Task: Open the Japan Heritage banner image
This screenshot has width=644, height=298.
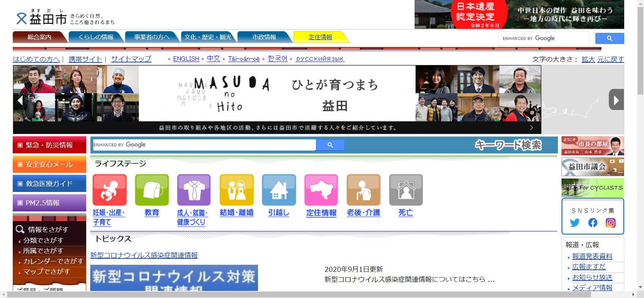Action: pyautogui.click(x=519, y=14)
